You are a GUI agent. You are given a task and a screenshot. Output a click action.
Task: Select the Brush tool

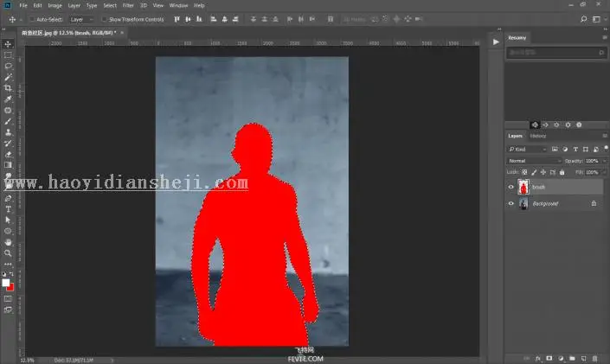(8, 121)
